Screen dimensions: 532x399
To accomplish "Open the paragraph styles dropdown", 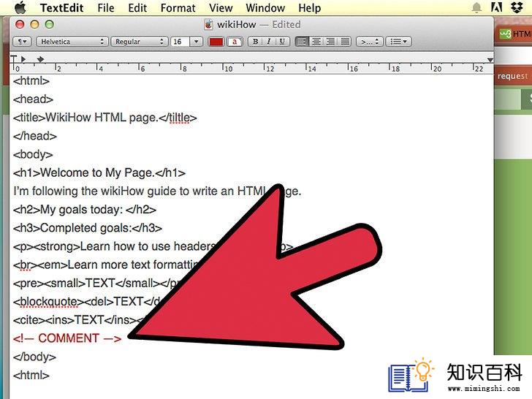I will [22, 42].
